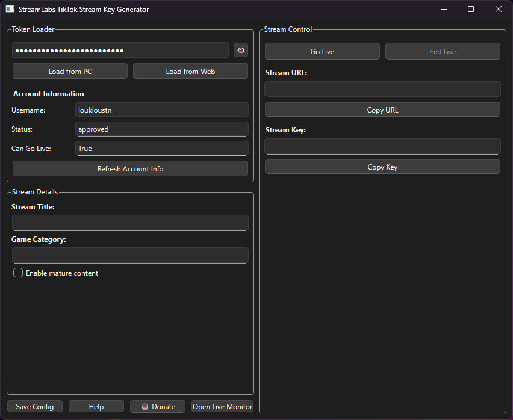Click the Stream Key: label
The width and height of the screenshot is (513, 420).
coord(285,130)
